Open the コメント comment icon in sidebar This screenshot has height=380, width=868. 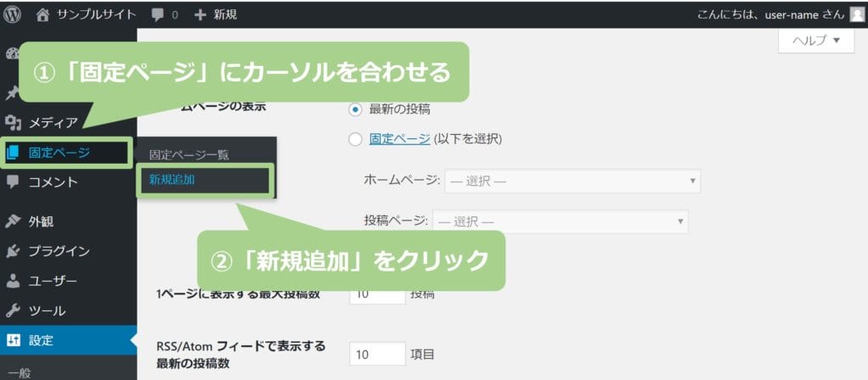point(13,182)
